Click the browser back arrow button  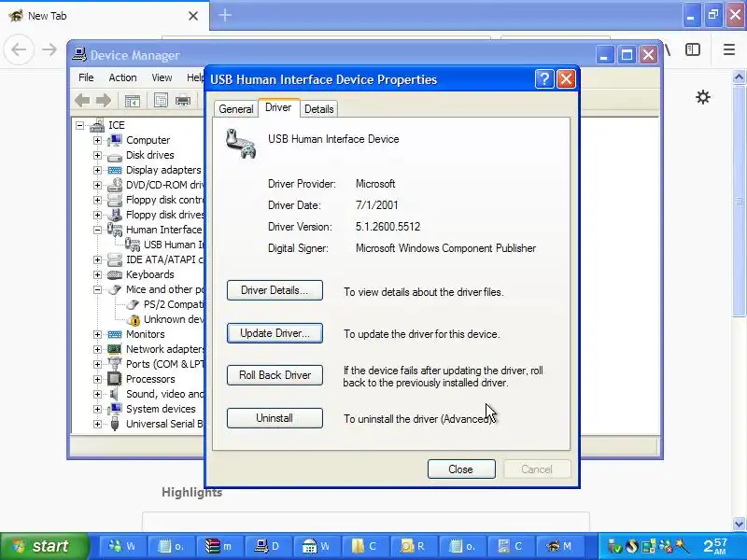pos(19,49)
